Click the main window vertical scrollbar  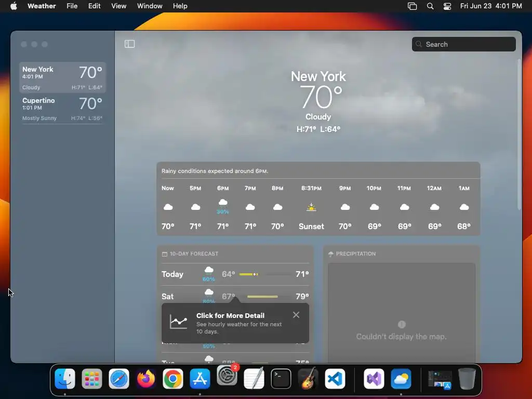[519, 135]
